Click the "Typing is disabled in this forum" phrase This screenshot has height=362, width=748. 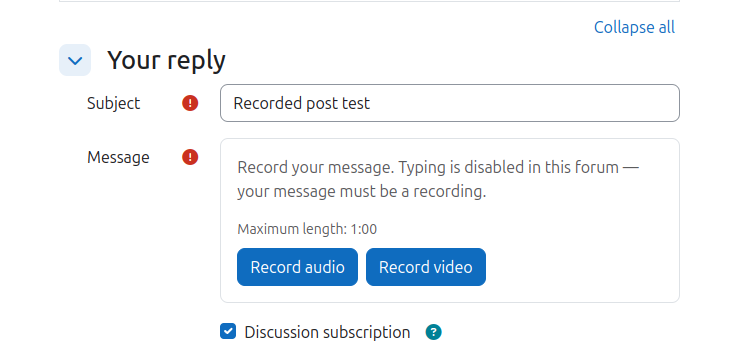pos(509,167)
